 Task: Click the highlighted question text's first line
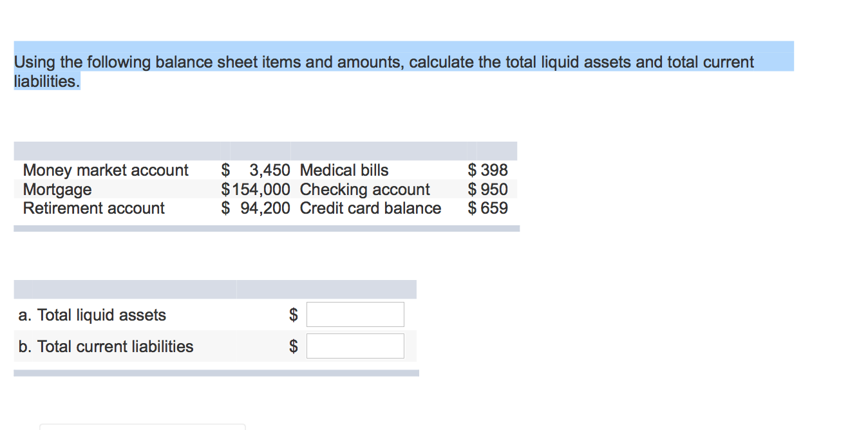click(384, 62)
